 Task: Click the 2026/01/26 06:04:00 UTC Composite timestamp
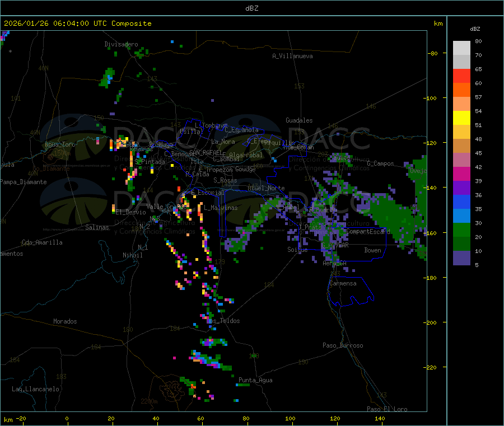tap(77, 24)
